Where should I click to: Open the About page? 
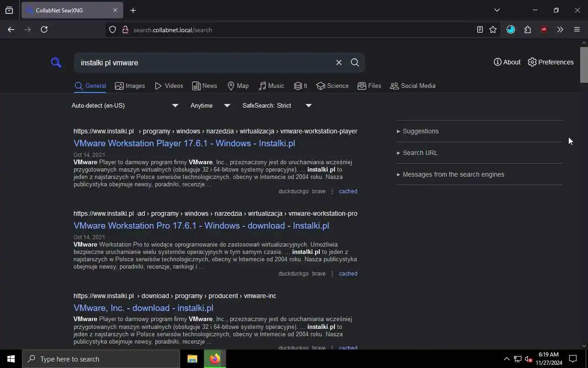point(507,62)
